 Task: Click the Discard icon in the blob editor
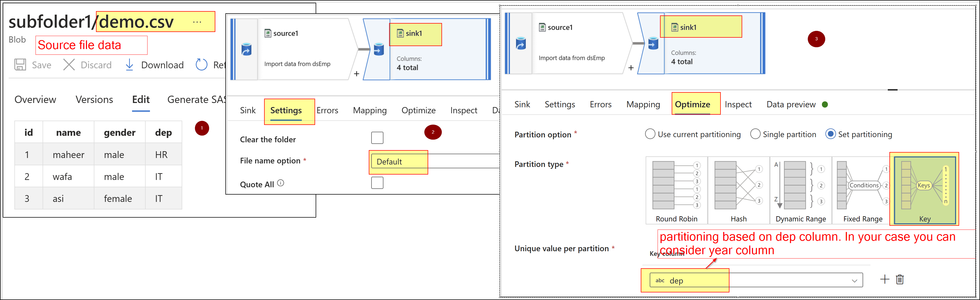(x=69, y=65)
